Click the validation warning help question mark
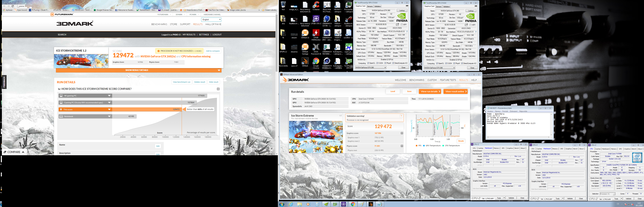The image size is (644, 207). (x=401, y=116)
